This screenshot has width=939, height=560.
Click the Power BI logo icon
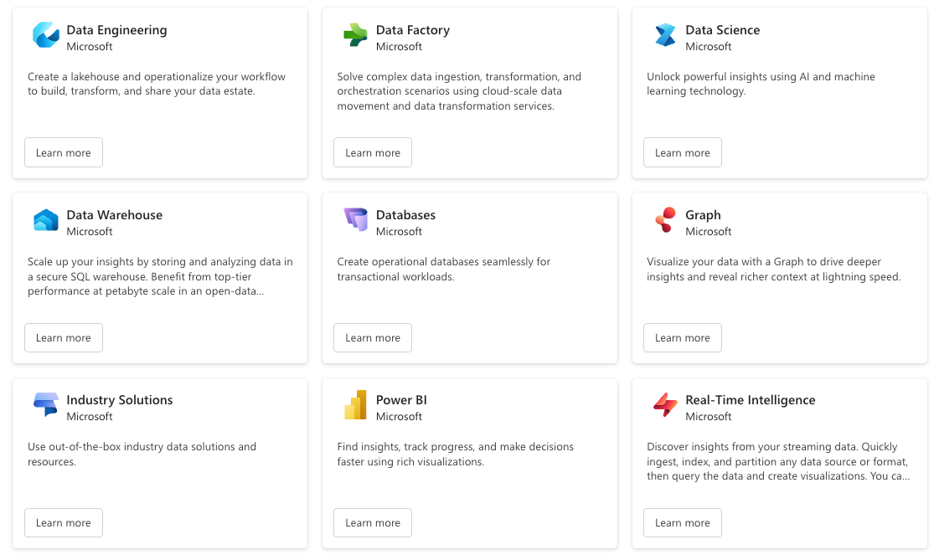pos(355,405)
